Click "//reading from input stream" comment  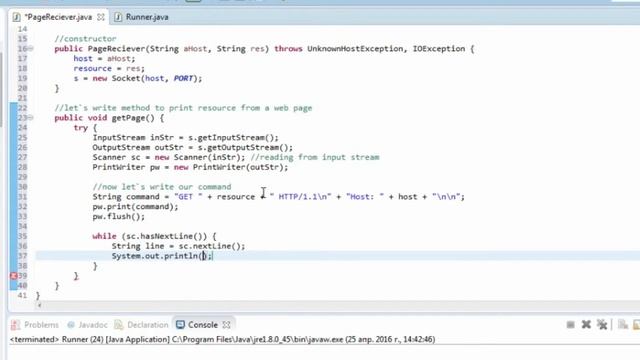(x=315, y=157)
